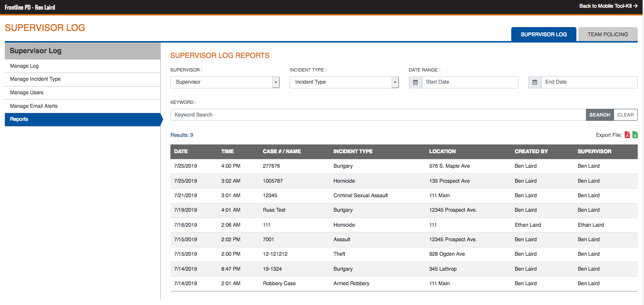Open Manage Log in sidebar
The height and width of the screenshot is (305, 644).
pyautogui.click(x=24, y=66)
